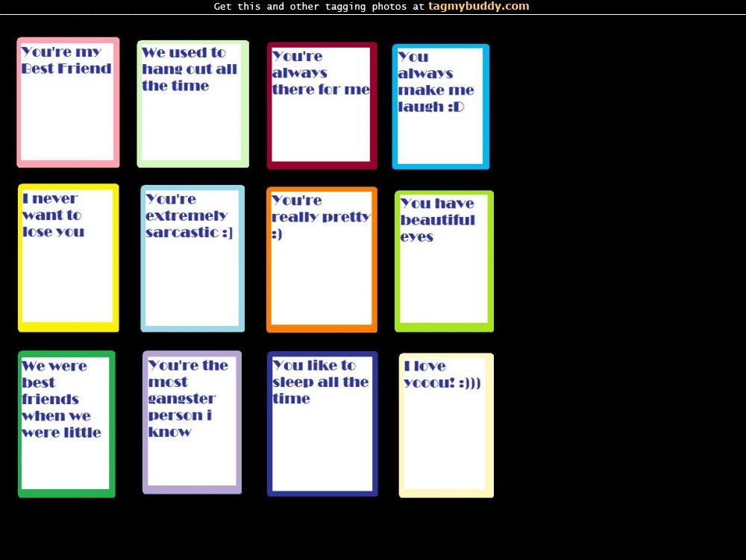Click the "I love yooou!" card
Screen dimensions: 746x560
446,426
